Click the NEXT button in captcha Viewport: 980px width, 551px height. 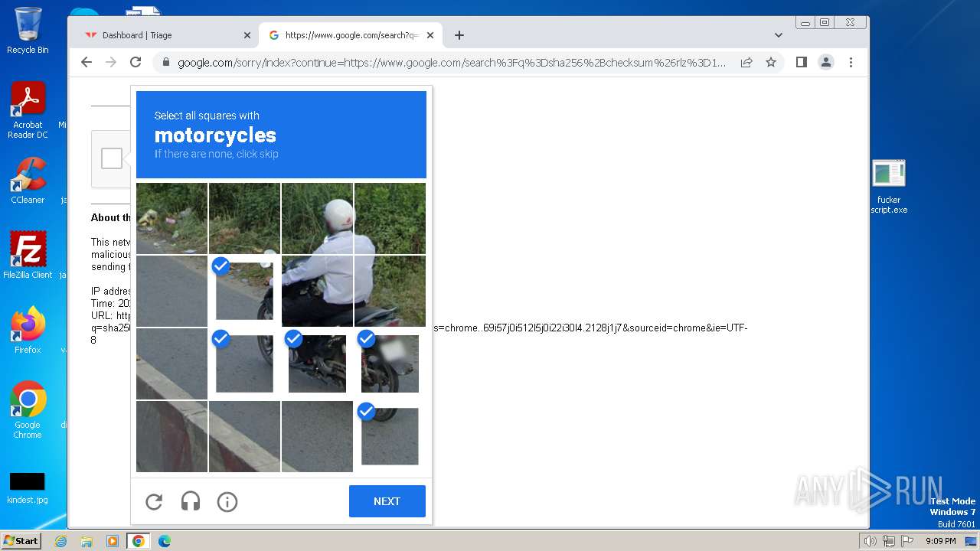point(387,501)
